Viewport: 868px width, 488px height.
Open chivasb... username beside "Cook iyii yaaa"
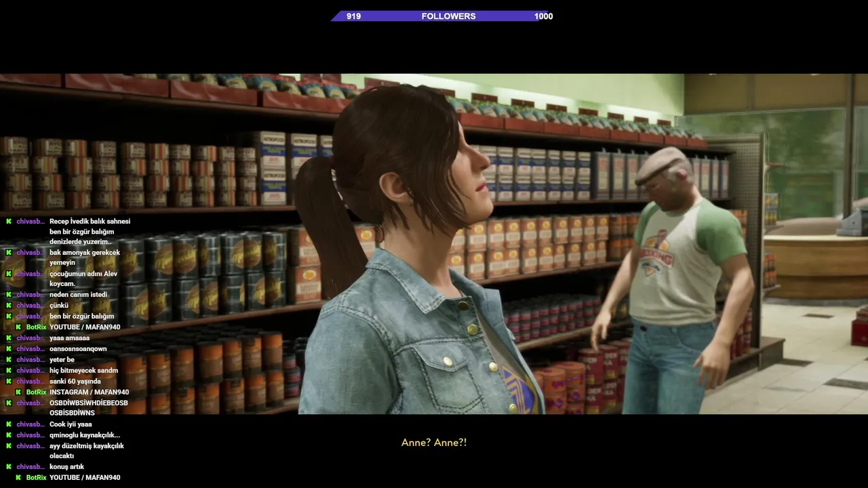(31, 424)
